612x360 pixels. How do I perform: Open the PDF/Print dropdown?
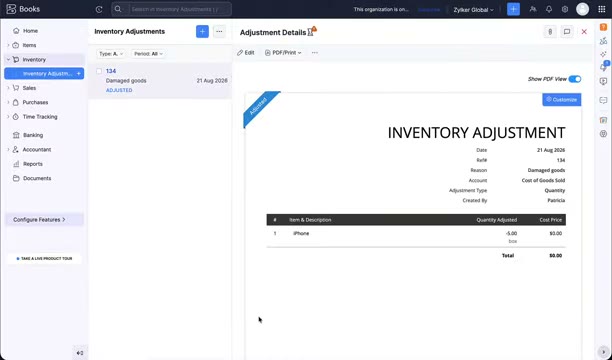click(x=283, y=53)
